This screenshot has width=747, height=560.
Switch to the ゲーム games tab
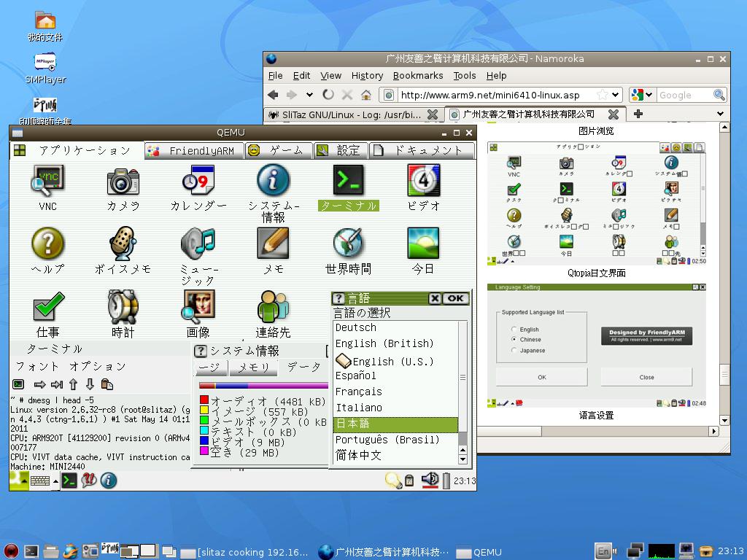point(279,150)
